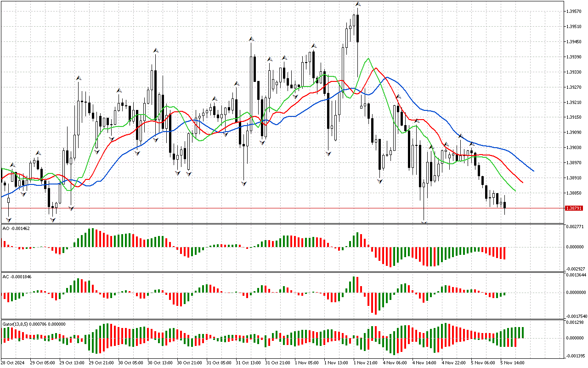The height and width of the screenshot is (368, 588).
Task: Select the green Alligator lips line's right end
Action: point(515,191)
